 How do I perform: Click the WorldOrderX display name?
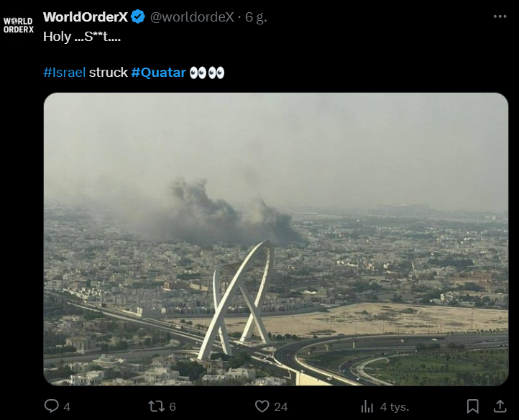[x=86, y=17]
